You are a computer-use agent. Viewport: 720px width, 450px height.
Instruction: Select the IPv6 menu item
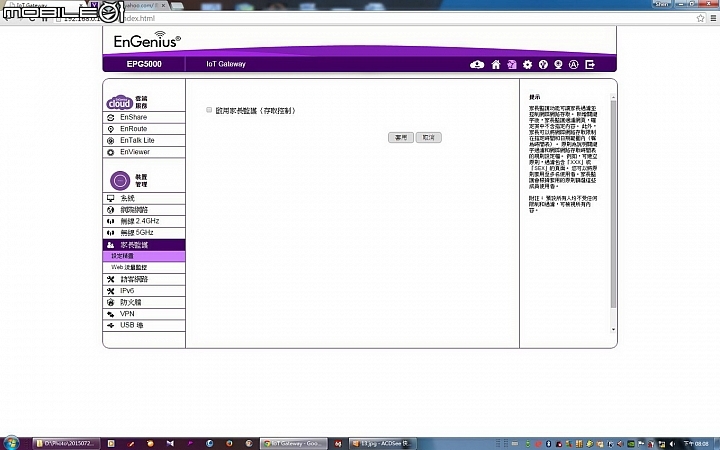click(144, 291)
